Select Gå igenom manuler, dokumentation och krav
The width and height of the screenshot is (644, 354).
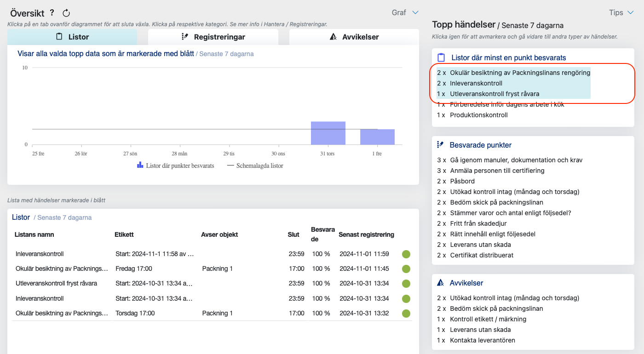pos(510,160)
